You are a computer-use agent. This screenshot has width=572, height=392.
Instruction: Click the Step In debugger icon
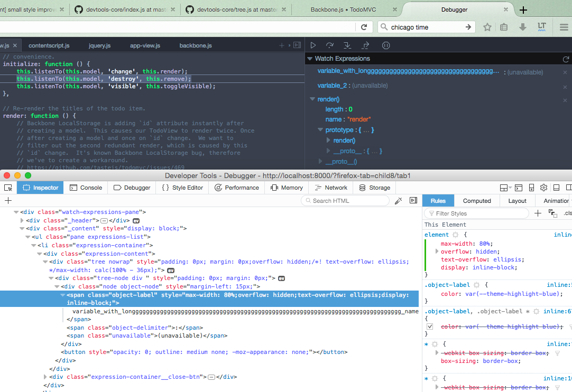click(347, 45)
